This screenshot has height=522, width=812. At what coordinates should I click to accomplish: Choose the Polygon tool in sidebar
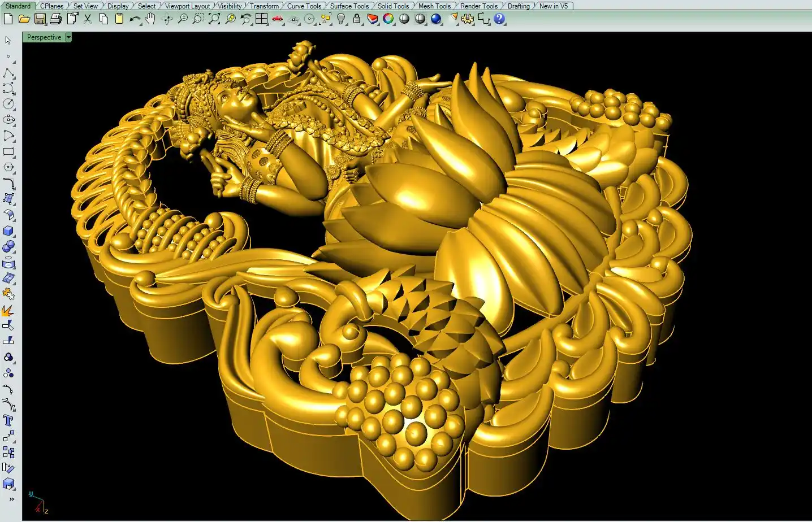[8, 167]
